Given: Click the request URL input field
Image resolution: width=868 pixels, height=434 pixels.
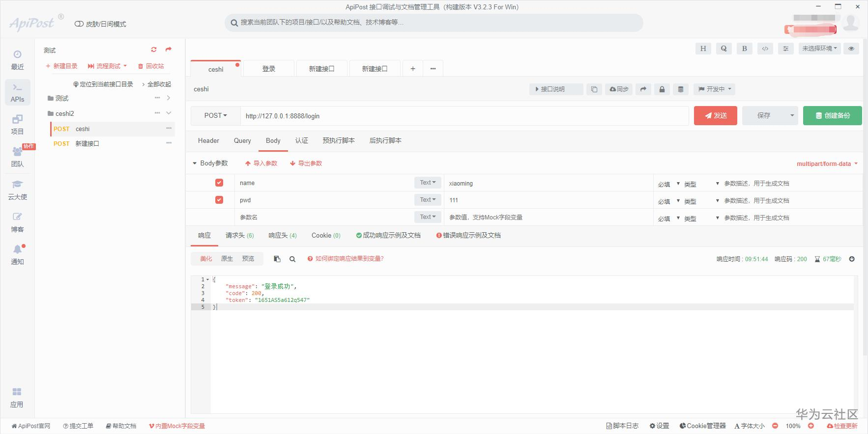Looking at the screenshot, I should coord(464,116).
